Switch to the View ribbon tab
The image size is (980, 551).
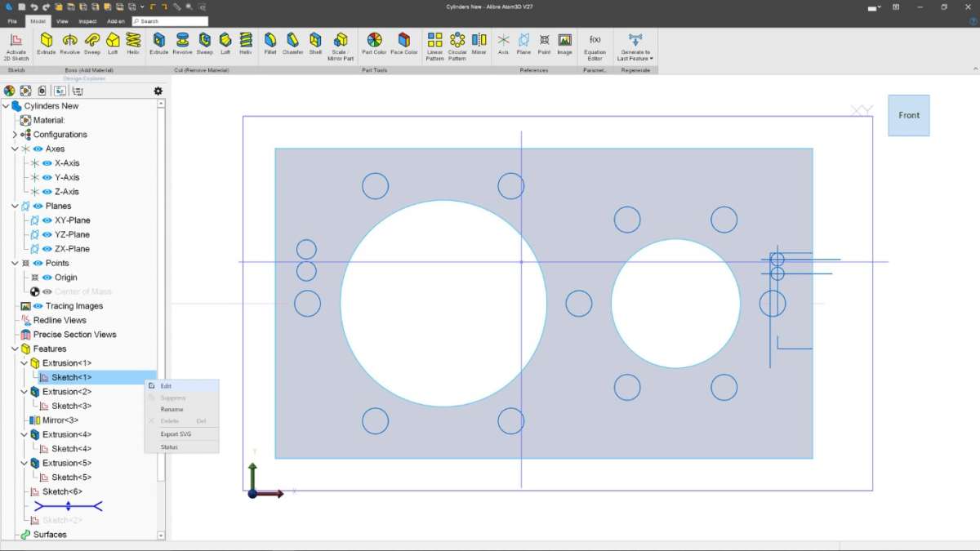point(62,21)
